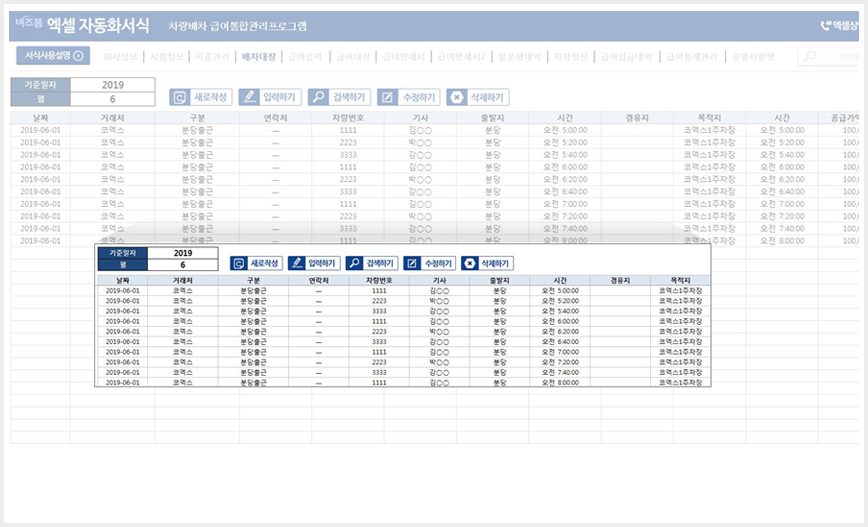Click the 입력하기 pencil icon in the faded main sheet
This screenshot has width=868, height=527.
point(249,97)
